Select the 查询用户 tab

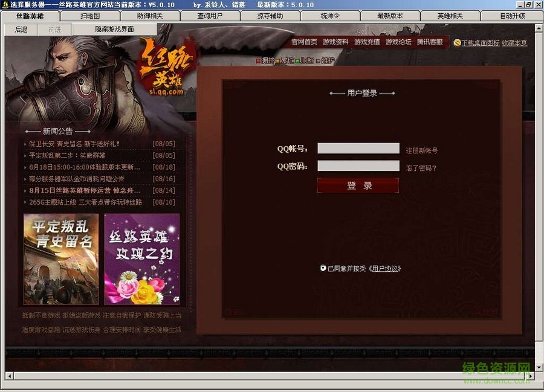tap(209, 16)
